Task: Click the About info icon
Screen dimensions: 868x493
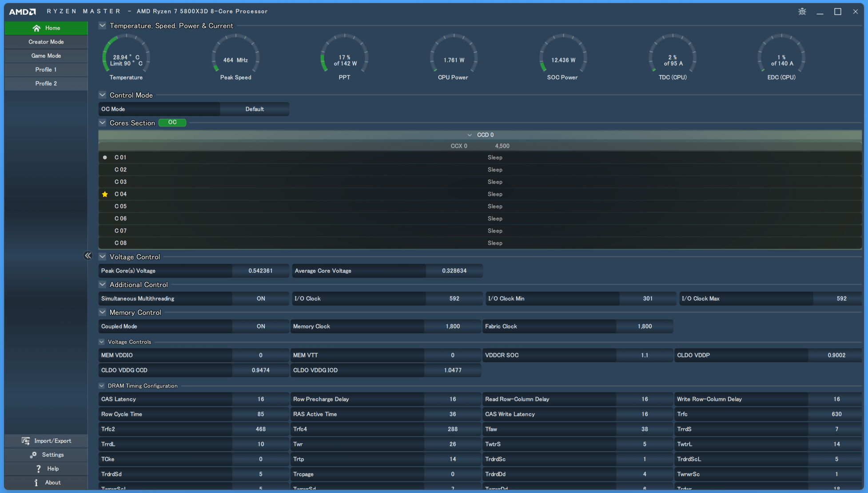Action: click(x=36, y=482)
